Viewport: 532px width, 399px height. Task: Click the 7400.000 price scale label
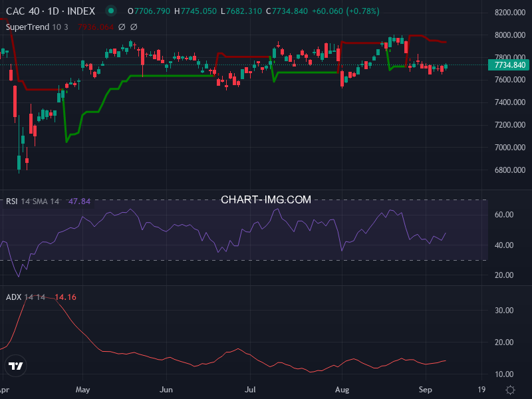point(510,102)
